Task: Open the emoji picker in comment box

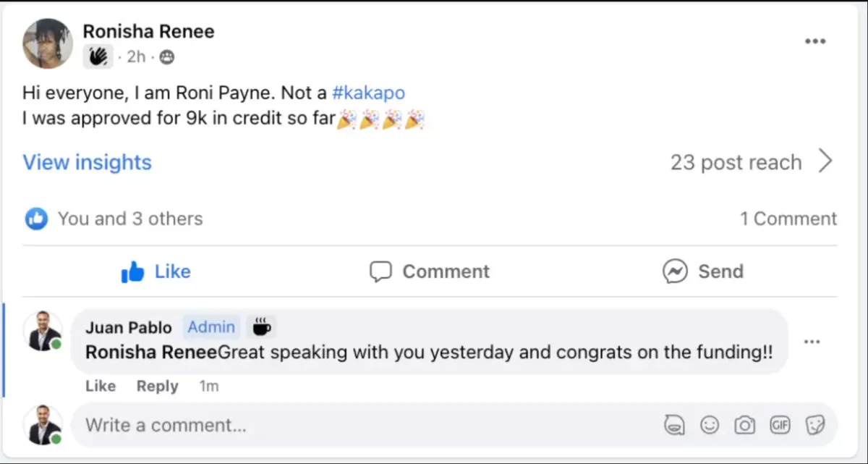Action: pyautogui.click(x=710, y=425)
